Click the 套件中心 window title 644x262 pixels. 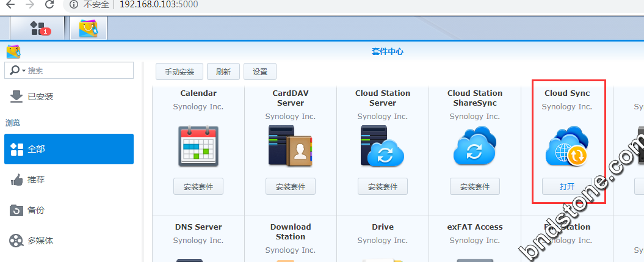tap(387, 52)
